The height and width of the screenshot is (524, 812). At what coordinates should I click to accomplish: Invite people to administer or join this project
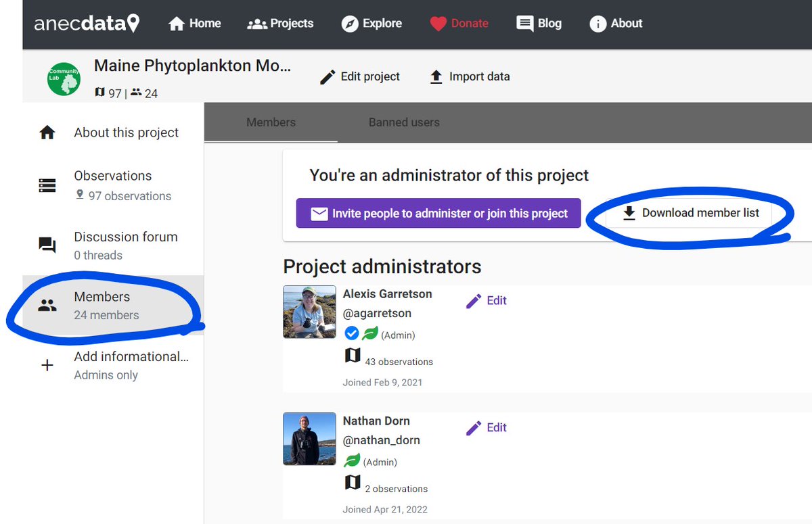click(438, 213)
